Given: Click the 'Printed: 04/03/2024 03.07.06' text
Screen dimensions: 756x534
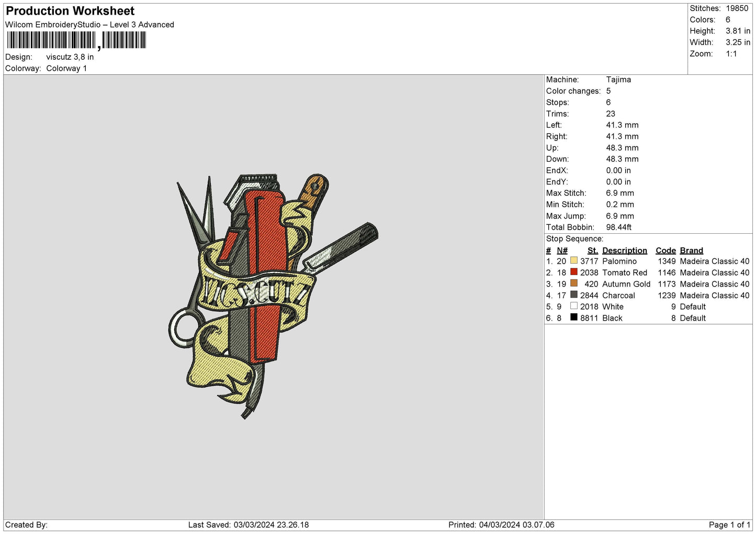Looking at the screenshot, I should pos(501,525).
